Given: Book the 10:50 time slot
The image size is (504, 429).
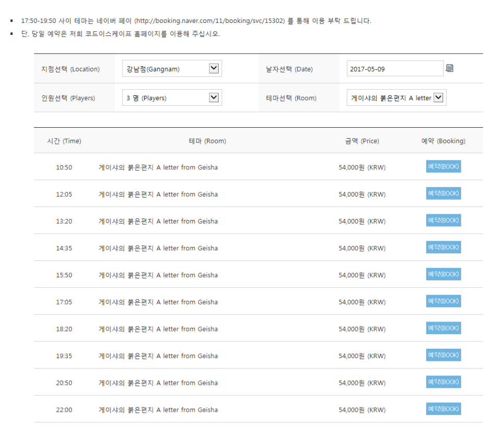Looking at the screenshot, I should coord(443,166).
